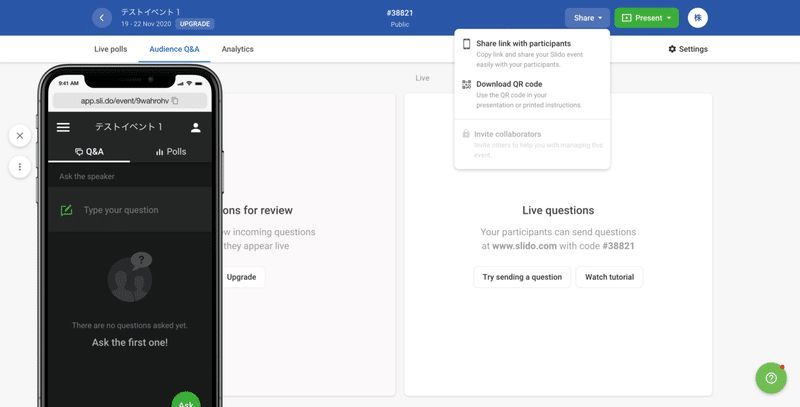This screenshot has width=800, height=407.
Task: Click the Ask the first one! text
Action: (x=130, y=342)
